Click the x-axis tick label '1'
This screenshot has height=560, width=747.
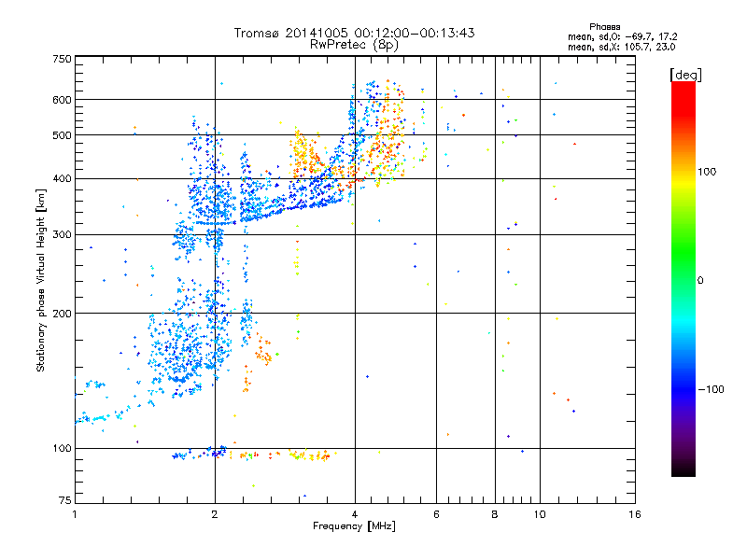click(x=75, y=514)
